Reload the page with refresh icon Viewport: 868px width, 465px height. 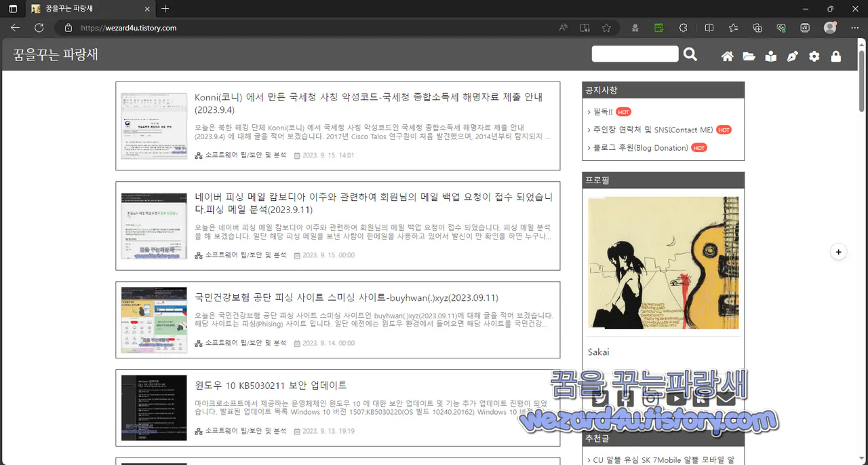pos(39,28)
